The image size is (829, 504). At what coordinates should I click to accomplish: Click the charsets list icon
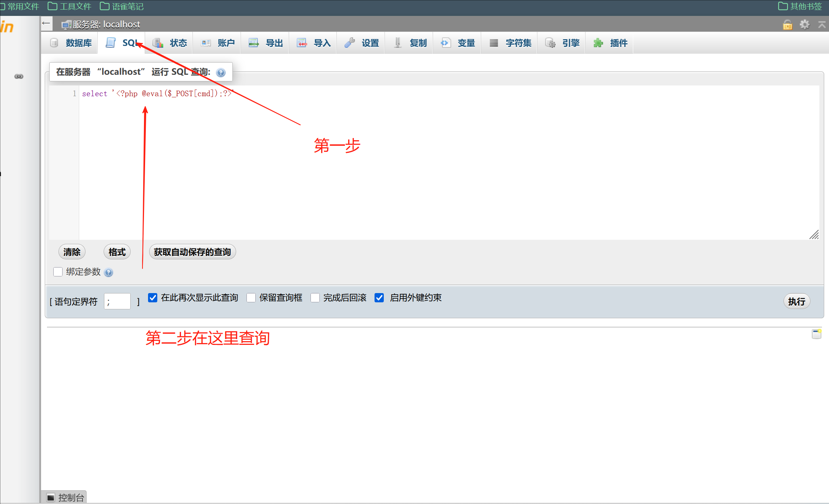[494, 43]
